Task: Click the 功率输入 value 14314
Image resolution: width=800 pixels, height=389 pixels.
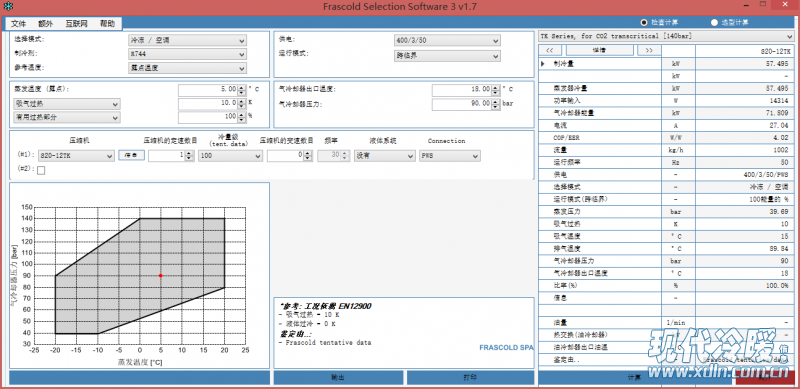Action: click(780, 101)
